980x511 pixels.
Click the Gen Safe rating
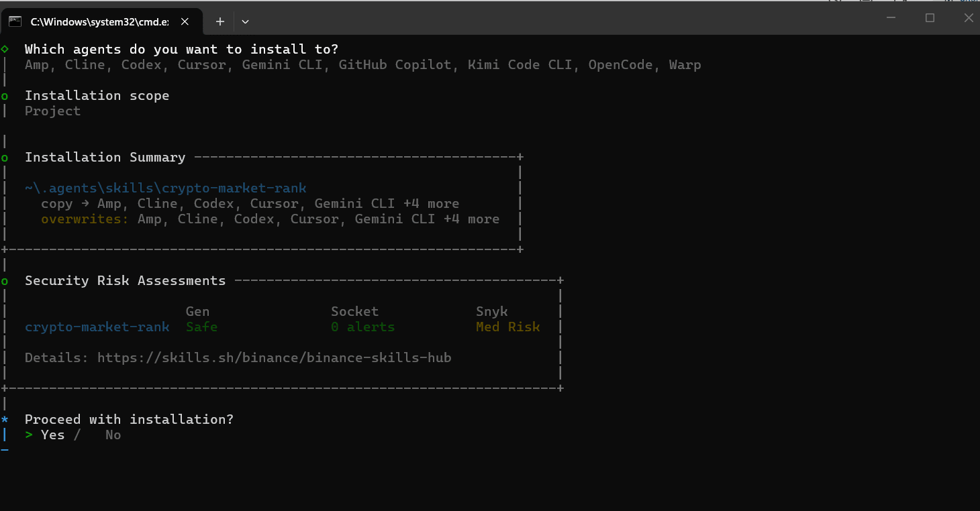201,327
